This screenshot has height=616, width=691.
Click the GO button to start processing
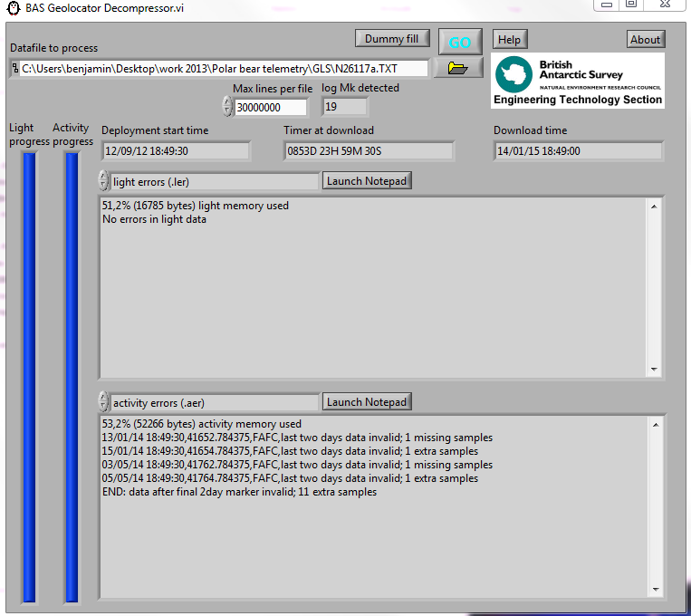pos(460,43)
